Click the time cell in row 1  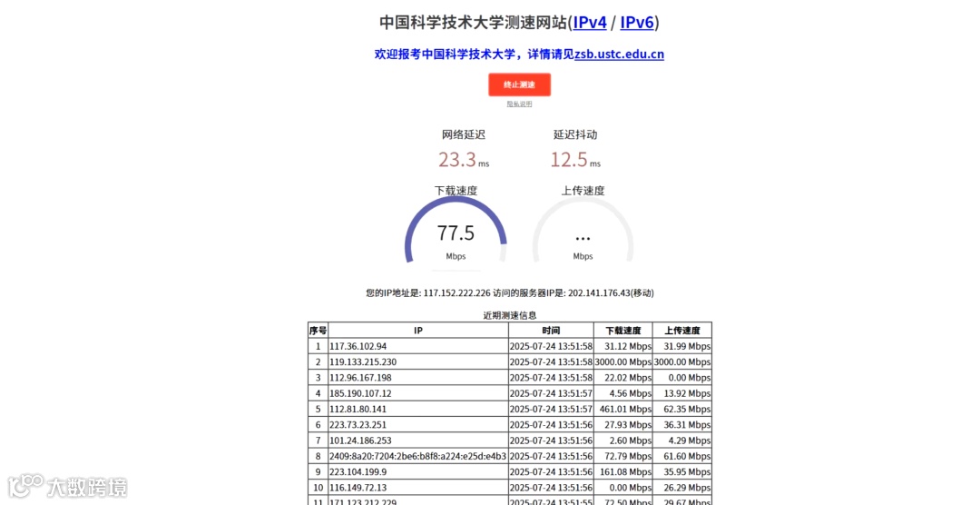click(x=552, y=346)
